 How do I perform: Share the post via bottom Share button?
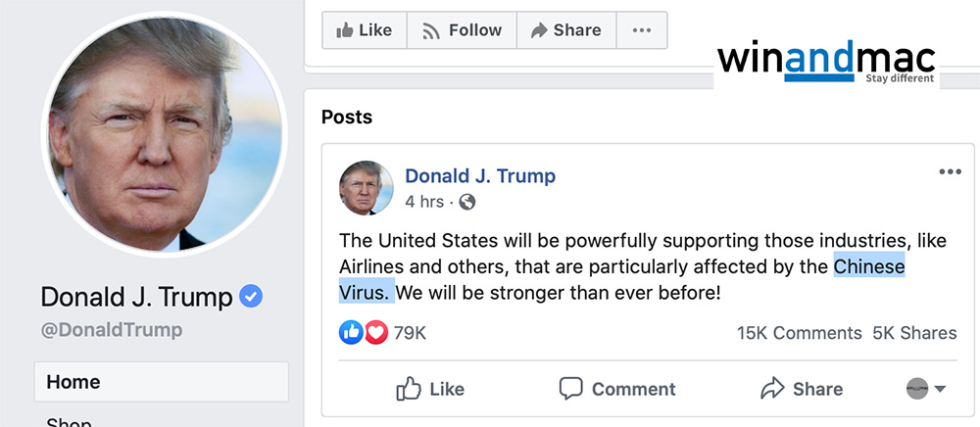802,389
